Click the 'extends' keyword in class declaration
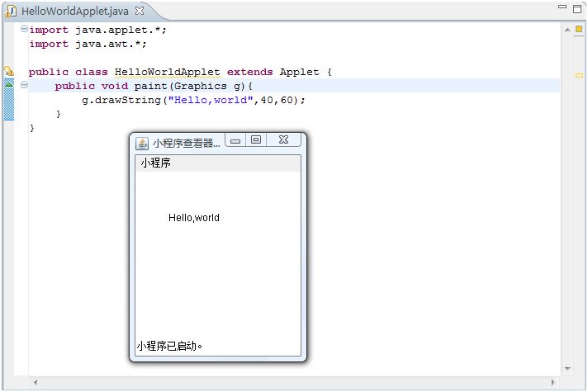The width and height of the screenshot is (588, 392). pos(249,72)
